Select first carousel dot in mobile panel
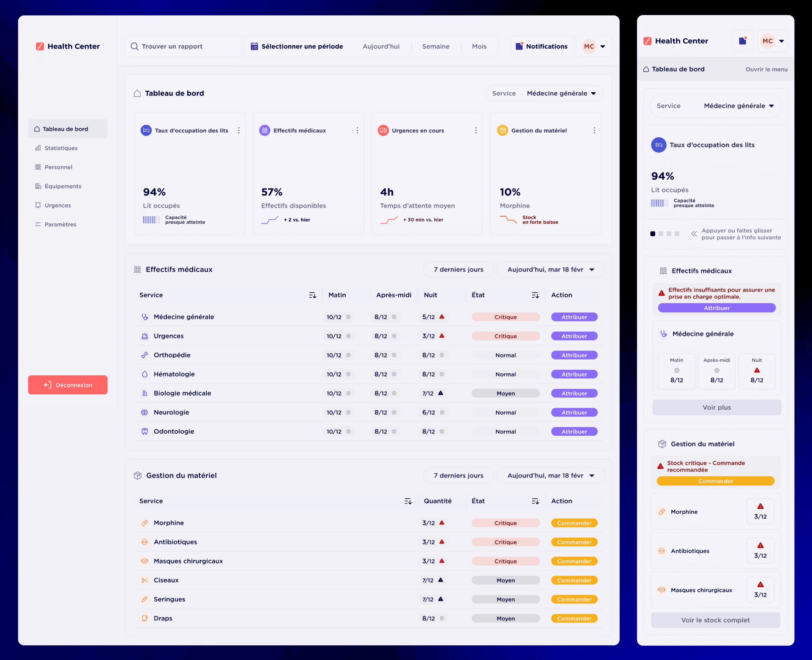This screenshot has width=812, height=660. click(653, 234)
